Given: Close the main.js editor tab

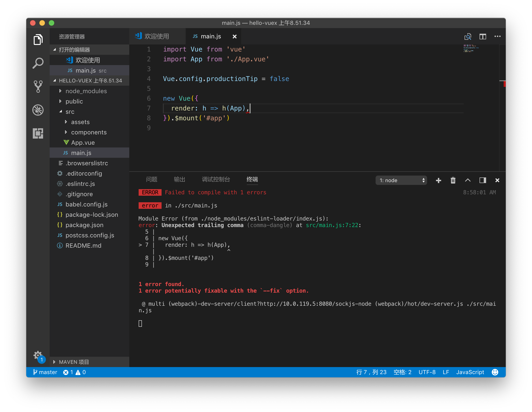Looking at the screenshot, I should pyautogui.click(x=235, y=37).
